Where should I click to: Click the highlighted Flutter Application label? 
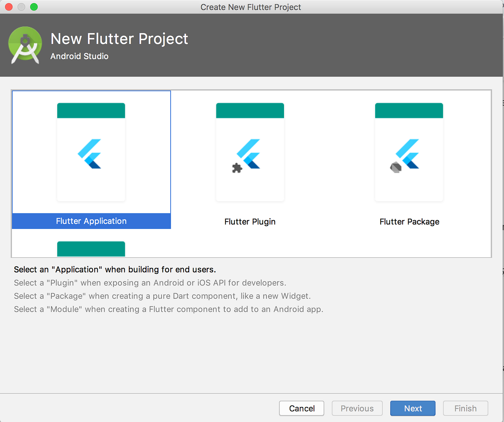click(91, 221)
